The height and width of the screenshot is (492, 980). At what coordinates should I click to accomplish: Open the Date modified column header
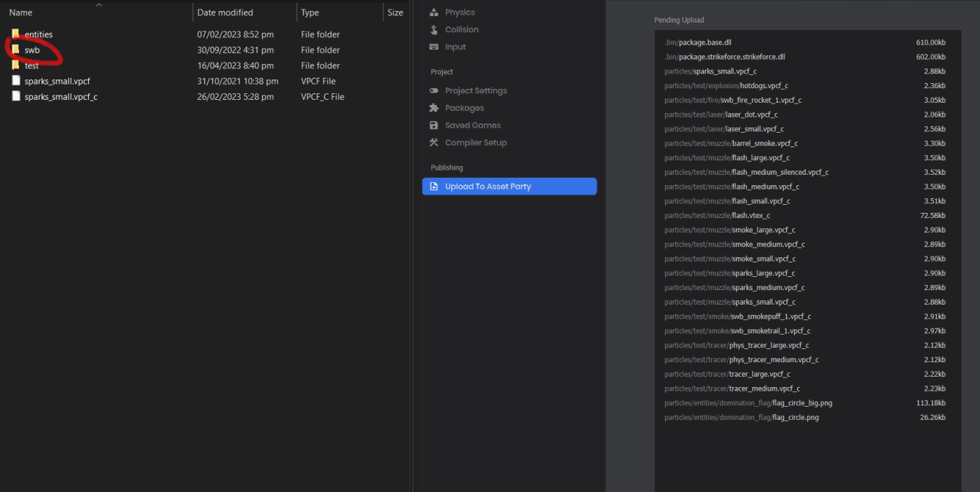pos(227,12)
